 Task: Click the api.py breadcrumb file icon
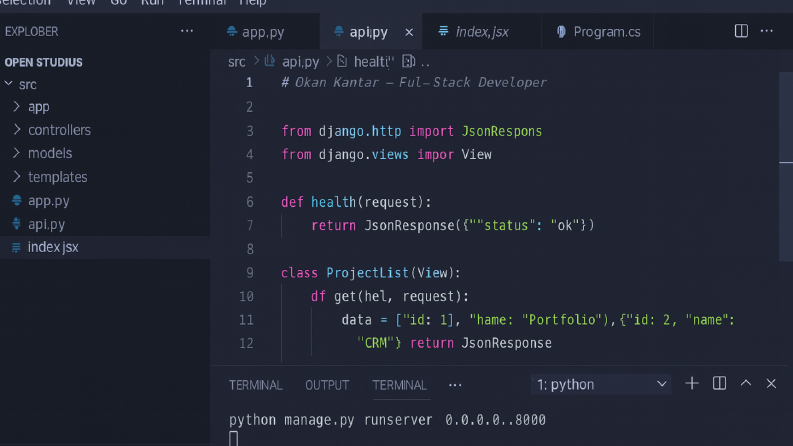click(x=270, y=61)
